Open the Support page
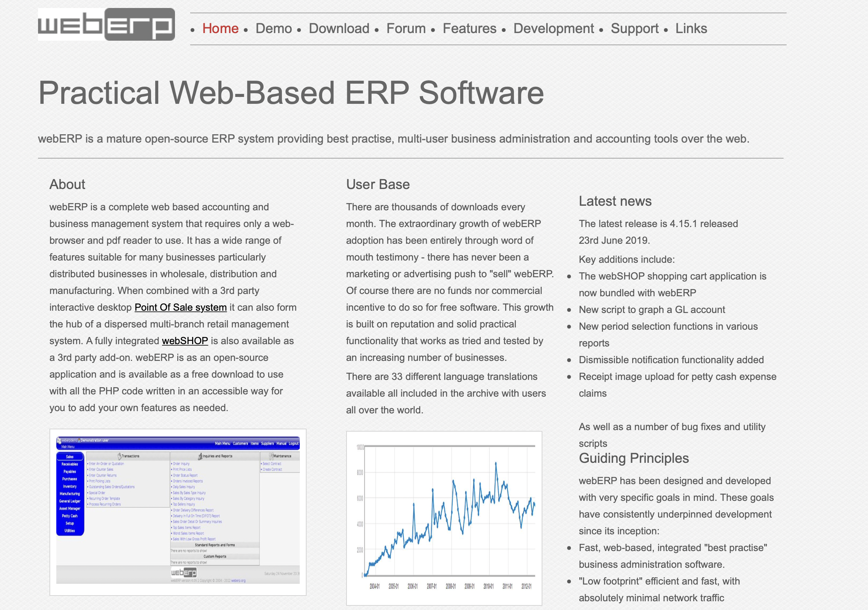868x610 pixels. point(634,29)
